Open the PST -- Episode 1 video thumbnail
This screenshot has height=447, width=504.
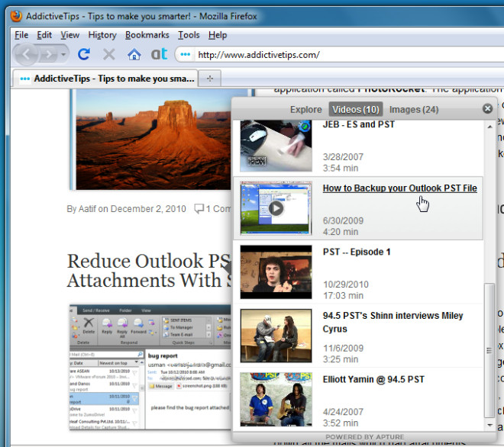[276, 272]
